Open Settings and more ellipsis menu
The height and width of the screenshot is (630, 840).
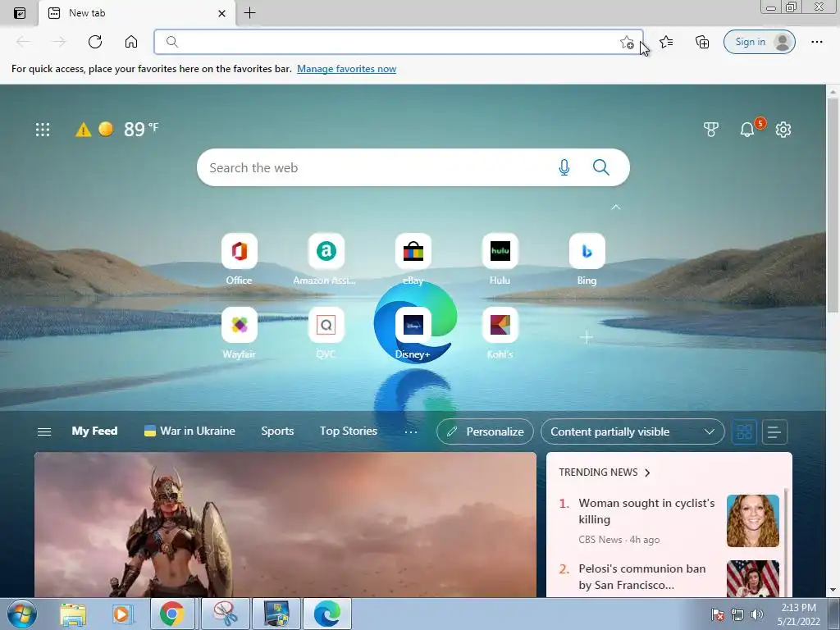point(816,42)
